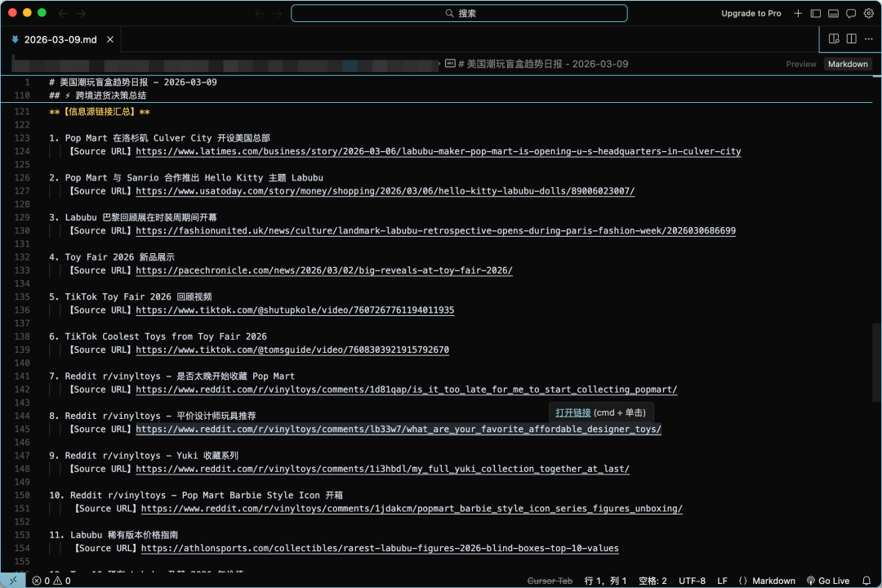This screenshot has width=882, height=588.
Task: Change the end of line sequence via LF
Action: coord(722,581)
